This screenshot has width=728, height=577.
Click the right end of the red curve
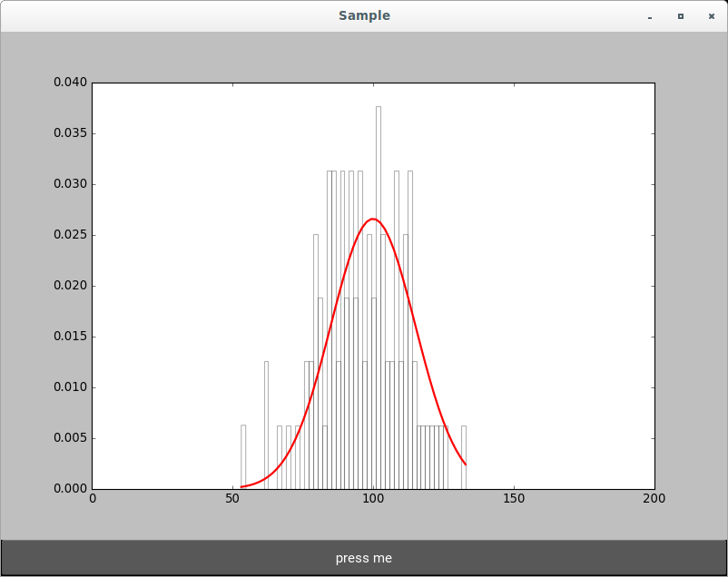point(466,465)
